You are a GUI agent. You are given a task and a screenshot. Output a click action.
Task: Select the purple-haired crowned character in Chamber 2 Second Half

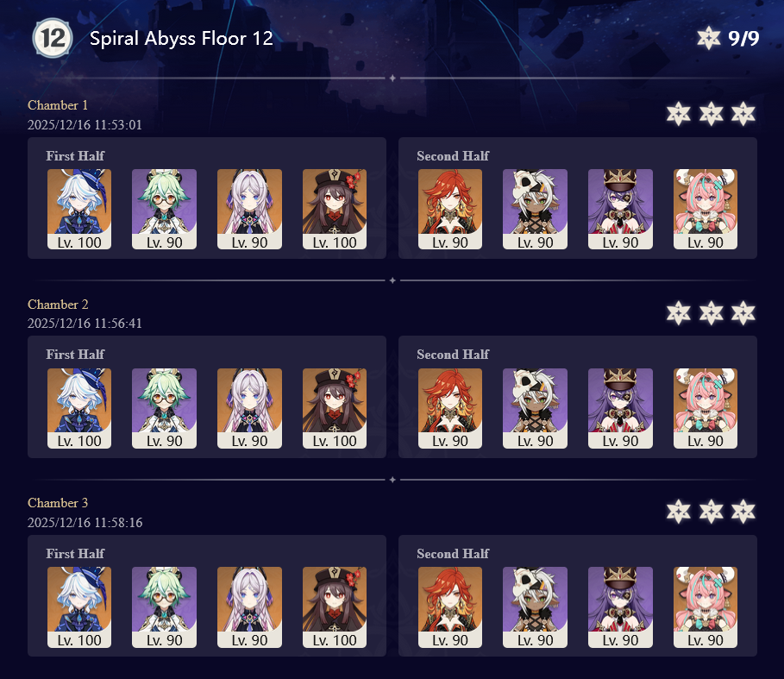click(620, 408)
